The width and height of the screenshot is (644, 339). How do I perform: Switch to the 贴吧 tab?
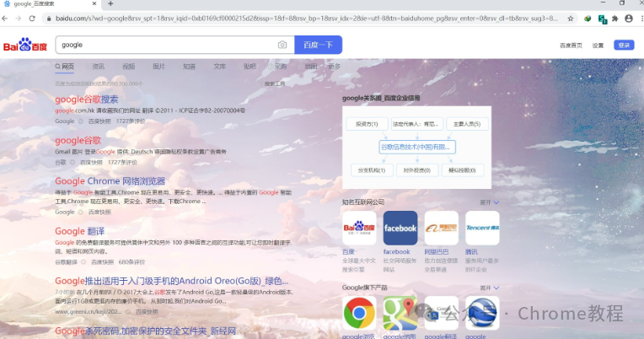pyautogui.click(x=250, y=67)
